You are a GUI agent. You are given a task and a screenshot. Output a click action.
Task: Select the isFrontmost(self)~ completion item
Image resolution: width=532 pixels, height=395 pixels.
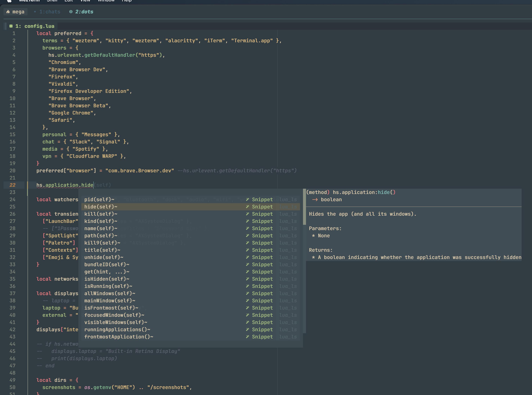tap(191, 308)
